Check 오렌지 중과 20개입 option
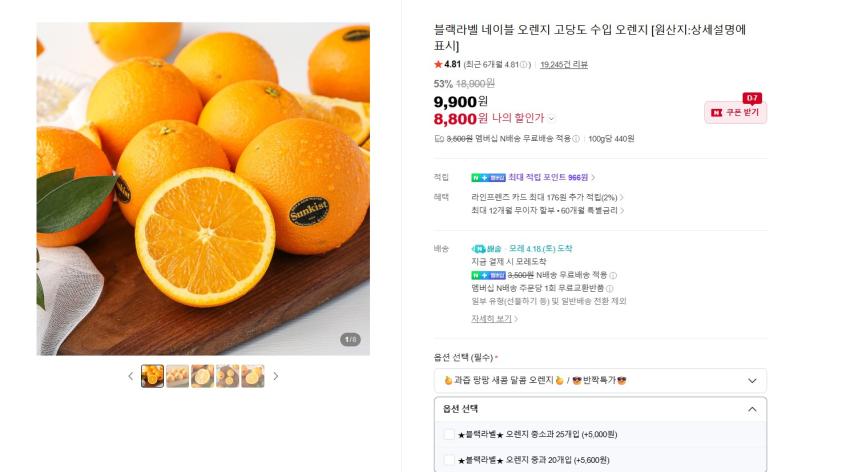850x472 pixels. click(449, 460)
